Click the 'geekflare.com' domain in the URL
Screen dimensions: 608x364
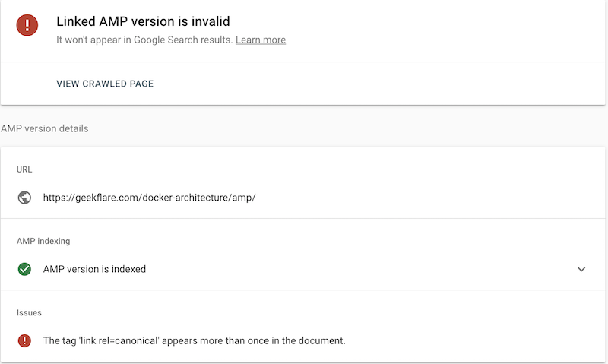pos(105,198)
